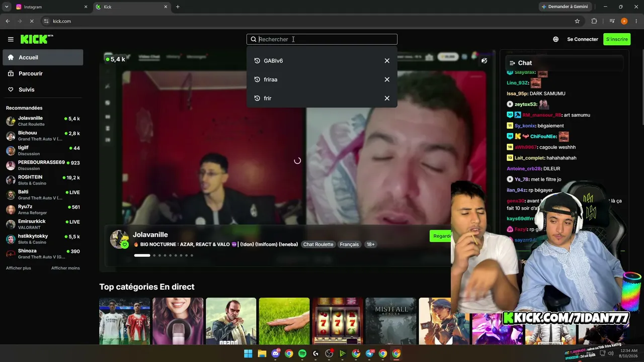Open the Mistfall Hunter category thumbnail
The width and height of the screenshot is (644, 362).
[x=391, y=321]
